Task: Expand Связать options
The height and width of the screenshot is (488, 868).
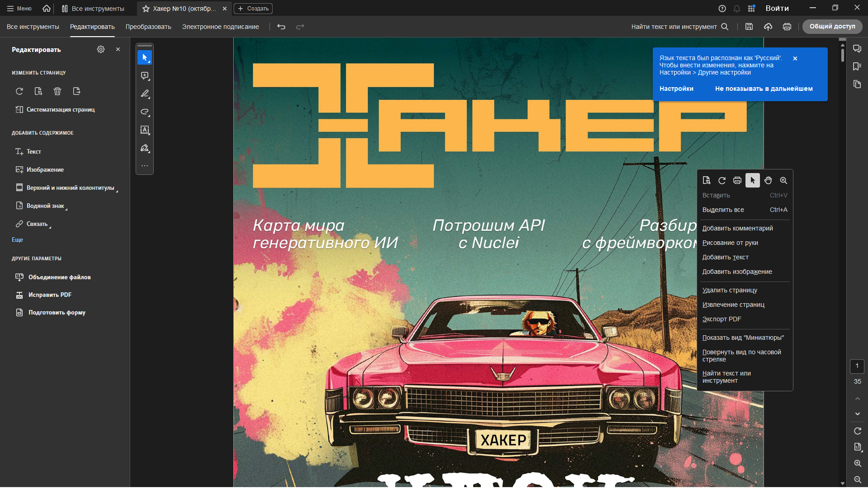Action: 50,228
